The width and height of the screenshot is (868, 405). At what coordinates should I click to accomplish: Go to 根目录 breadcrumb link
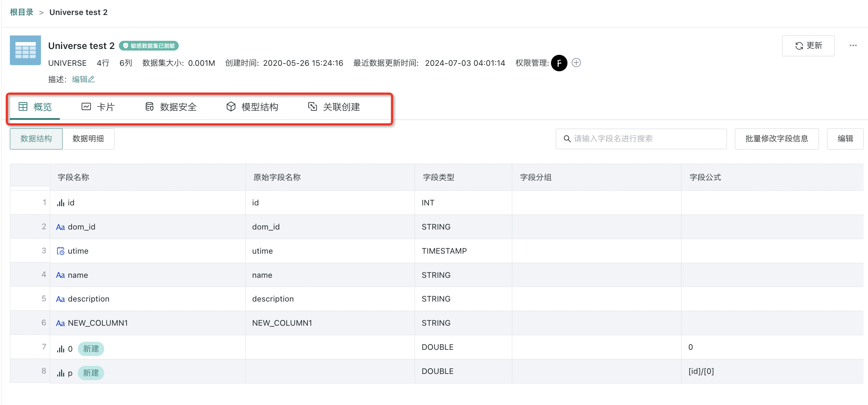coord(22,12)
